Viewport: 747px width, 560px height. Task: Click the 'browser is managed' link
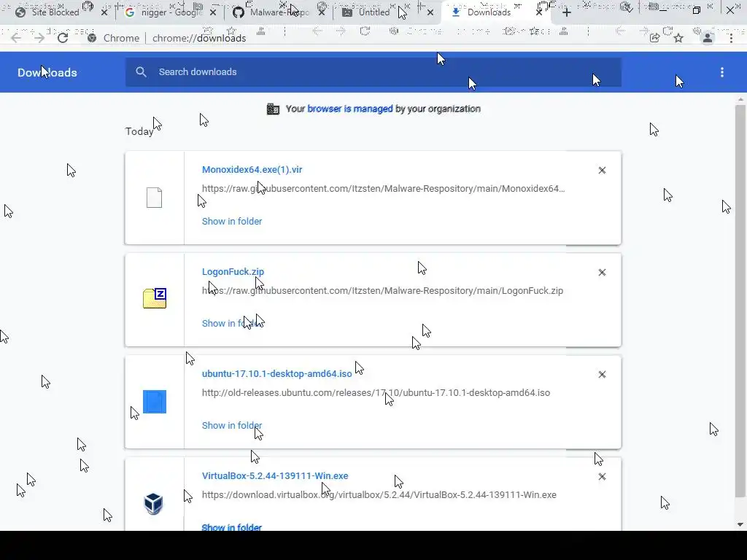(x=350, y=109)
